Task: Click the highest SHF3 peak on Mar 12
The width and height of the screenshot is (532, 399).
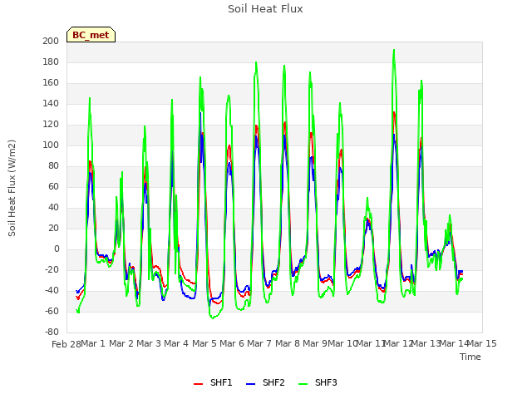Action: (394, 50)
